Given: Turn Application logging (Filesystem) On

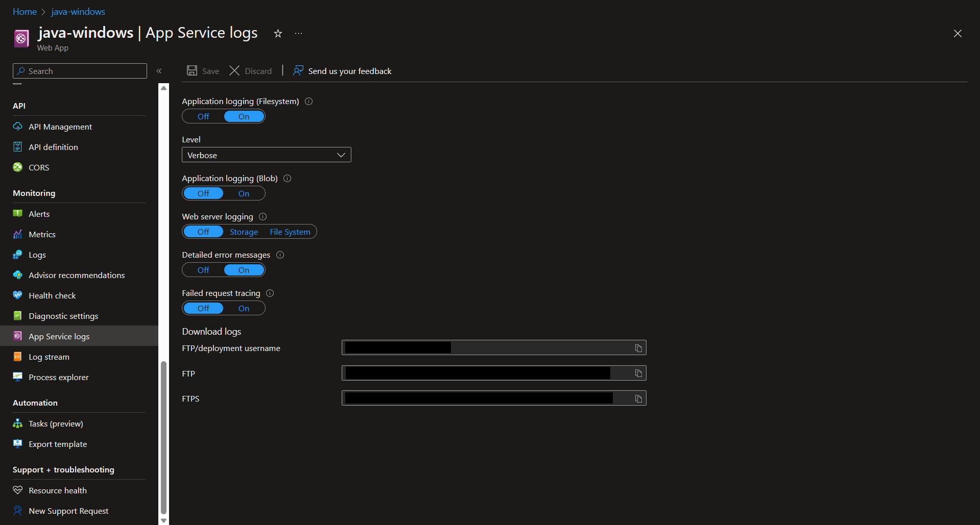Looking at the screenshot, I should pos(244,117).
